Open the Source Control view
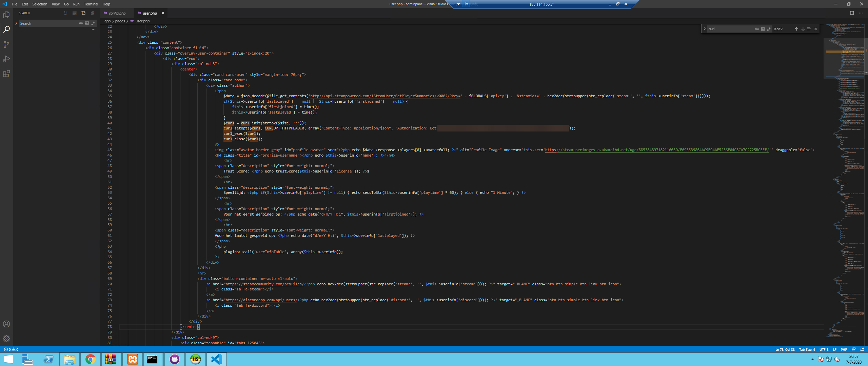Viewport: 868px width, 366px height. [6, 44]
